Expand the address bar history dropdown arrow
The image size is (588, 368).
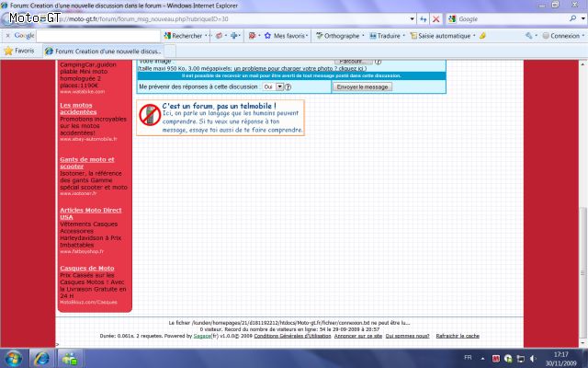[413, 18]
